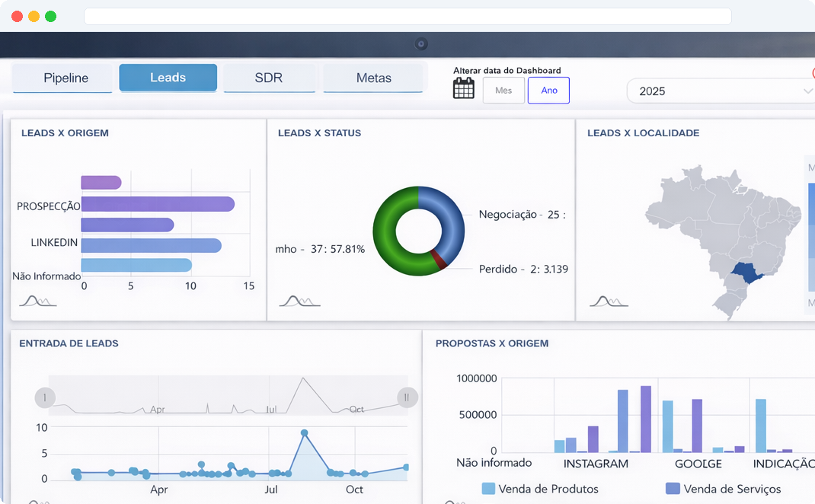Click the 57.81% status label
The height and width of the screenshot is (504, 815).
click(x=320, y=249)
